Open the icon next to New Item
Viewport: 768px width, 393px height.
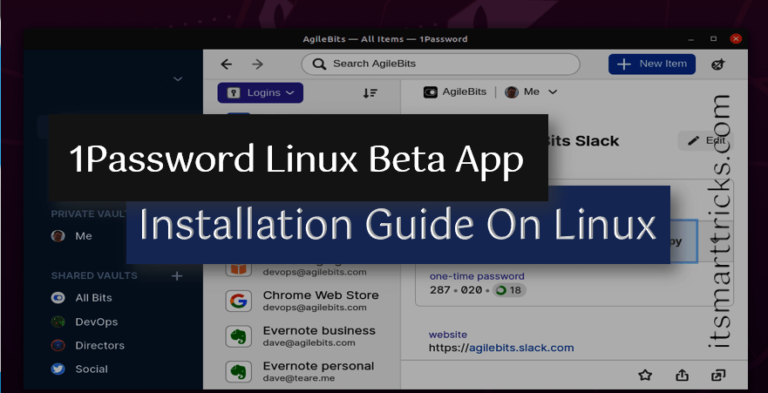(718, 64)
